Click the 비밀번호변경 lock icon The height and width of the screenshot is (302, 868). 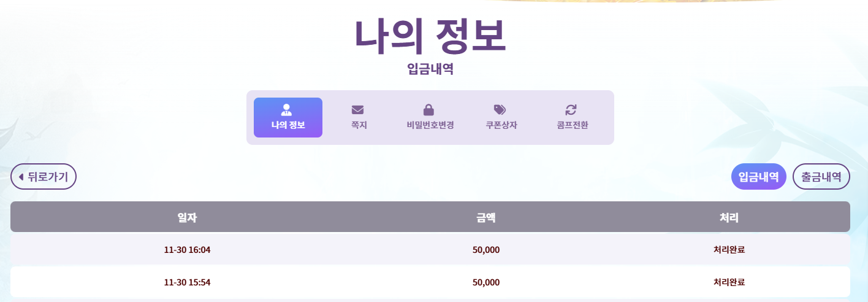[x=429, y=110]
